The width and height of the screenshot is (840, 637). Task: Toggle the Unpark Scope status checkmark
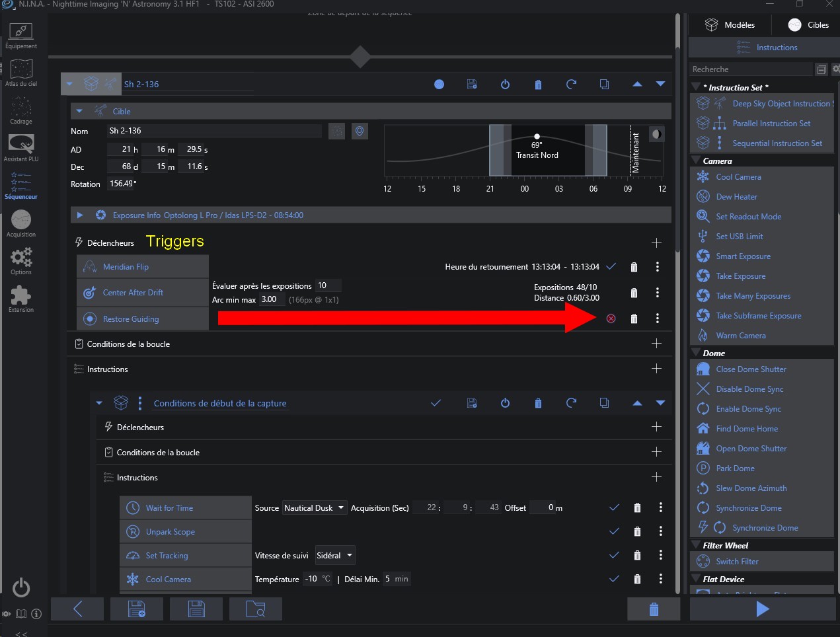[614, 531]
